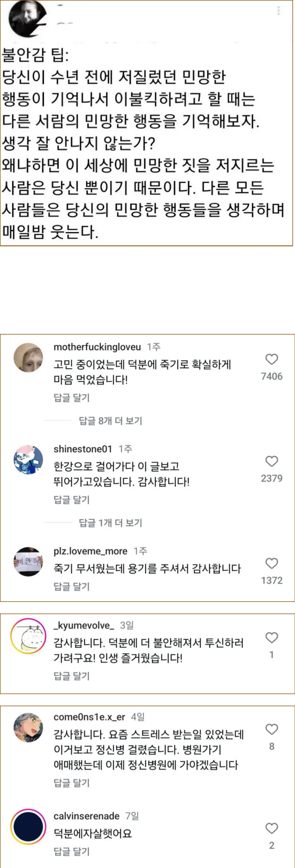Like come0ns1e.x_er's comment

271,729
